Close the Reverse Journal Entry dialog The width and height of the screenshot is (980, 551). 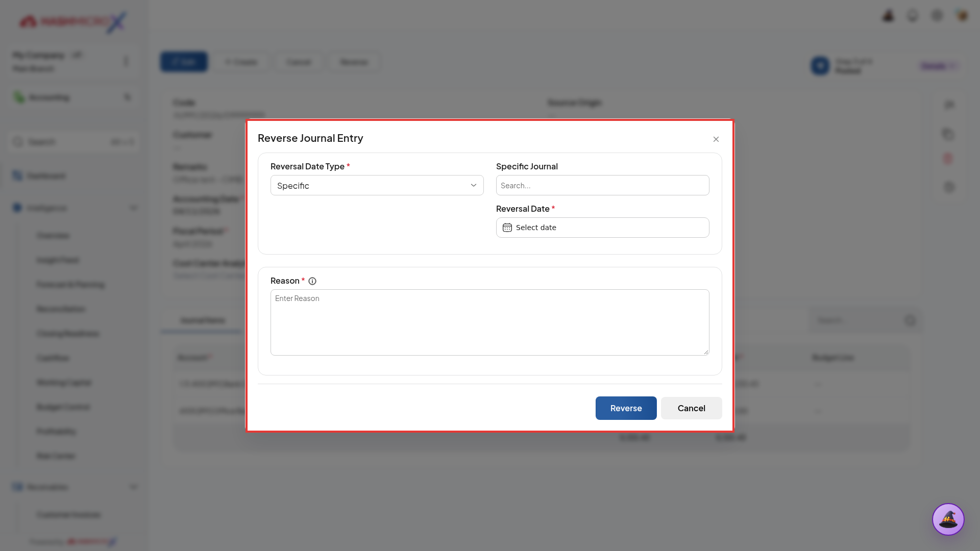pos(716,139)
